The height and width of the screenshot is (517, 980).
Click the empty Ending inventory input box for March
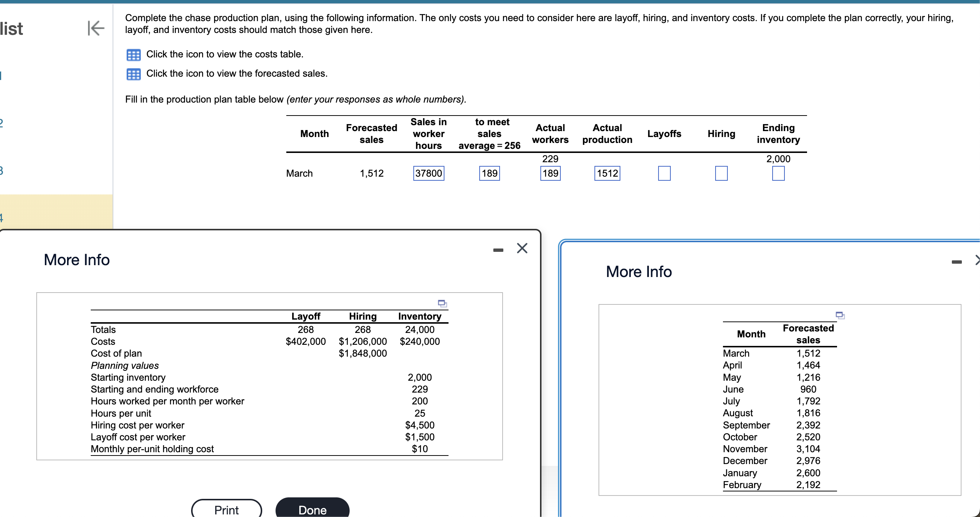[x=778, y=173]
